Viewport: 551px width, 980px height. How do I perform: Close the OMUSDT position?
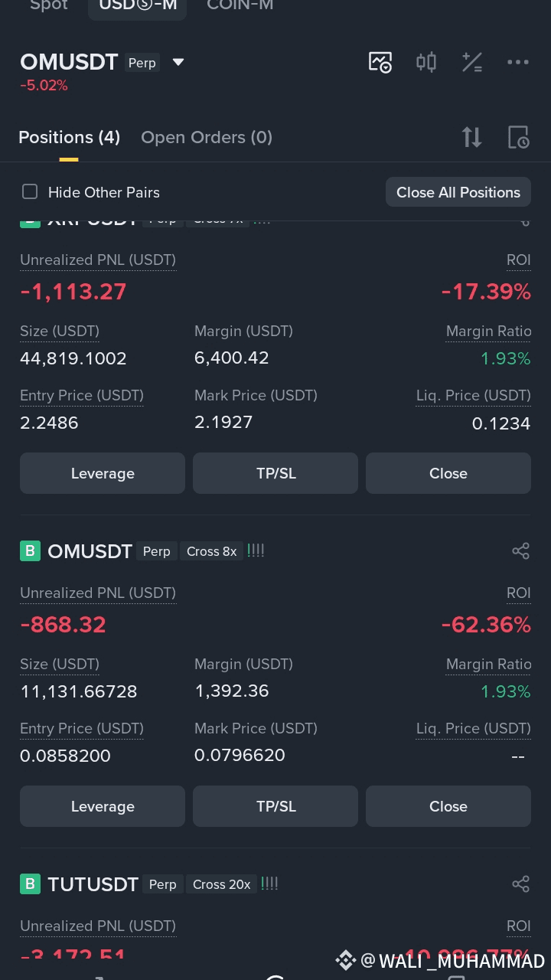point(448,806)
